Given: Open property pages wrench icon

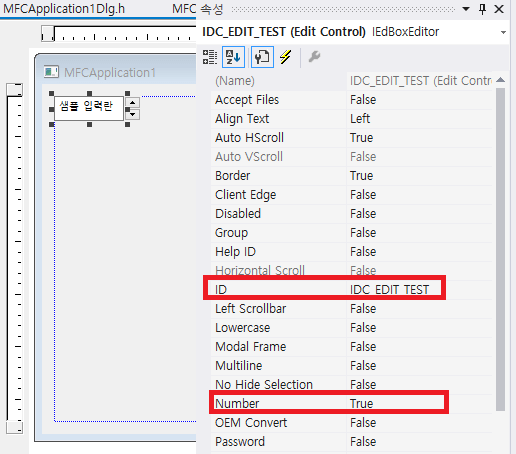Looking at the screenshot, I should point(314,57).
